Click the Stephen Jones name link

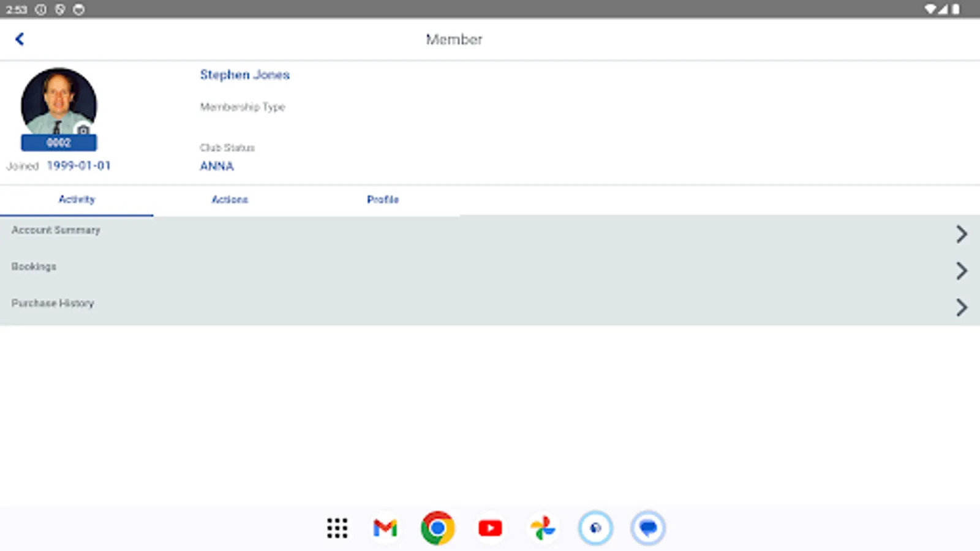[x=244, y=74]
